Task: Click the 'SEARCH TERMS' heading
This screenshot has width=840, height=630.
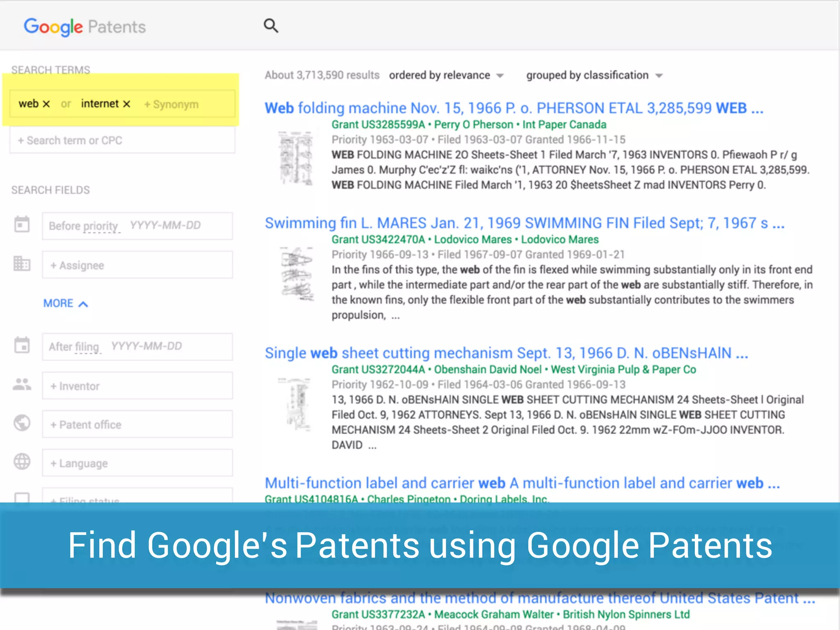Action: [50, 70]
